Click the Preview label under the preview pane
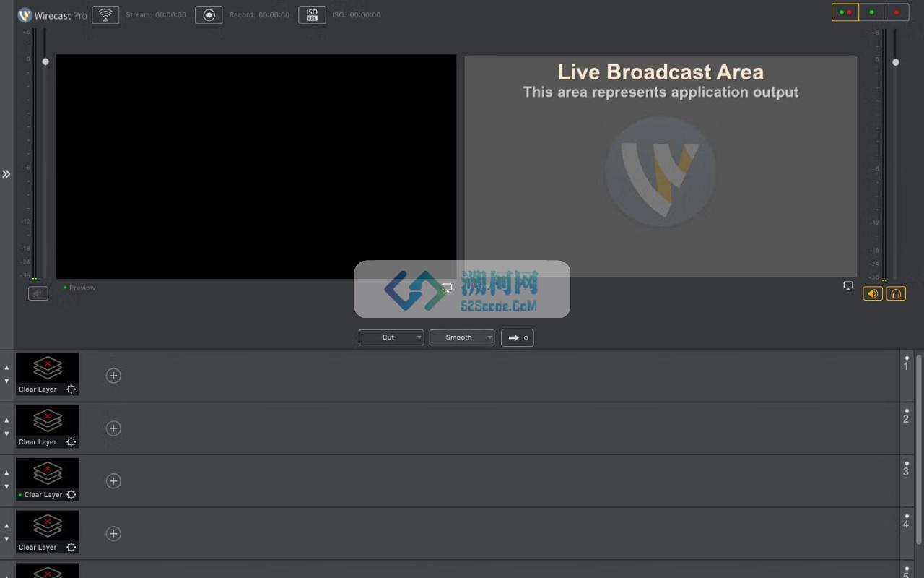 click(x=82, y=288)
